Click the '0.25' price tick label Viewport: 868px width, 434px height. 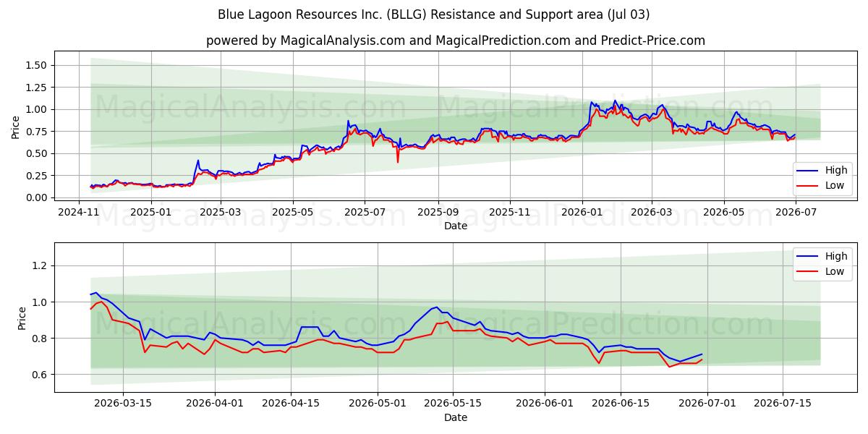[x=36, y=176]
